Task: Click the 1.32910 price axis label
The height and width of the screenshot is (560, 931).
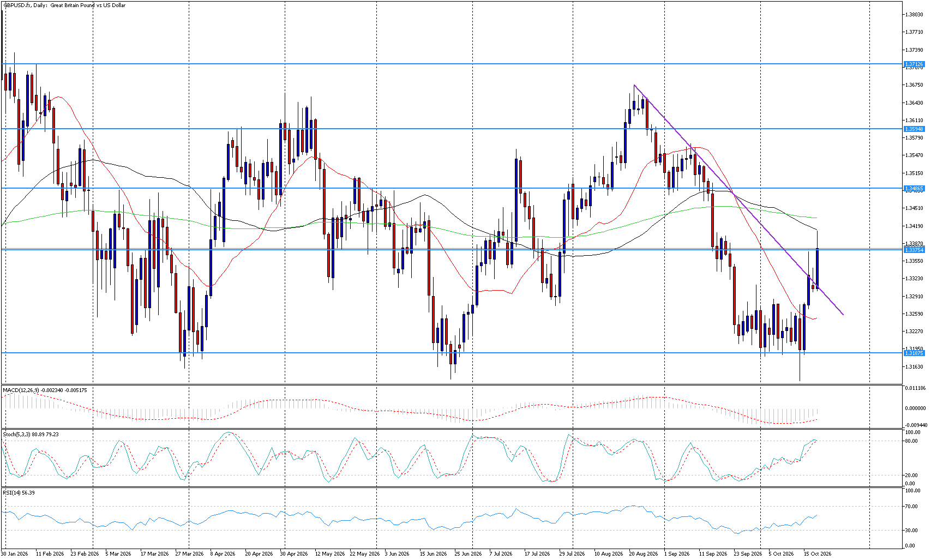Action: 914,297
